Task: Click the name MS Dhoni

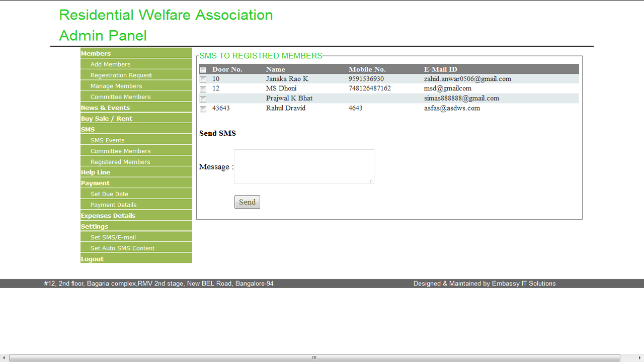Action: (281, 88)
